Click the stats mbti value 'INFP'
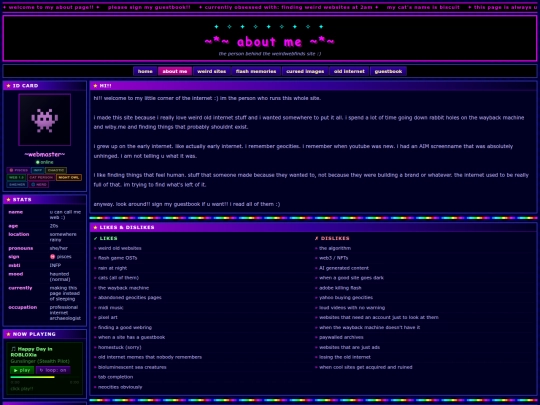Screen dimensions: 540x405 tap(55, 266)
